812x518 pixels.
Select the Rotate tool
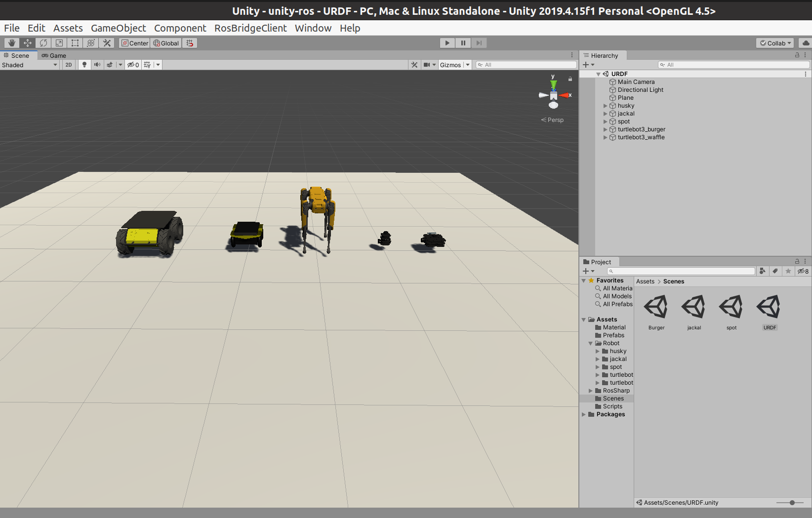click(x=43, y=43)
